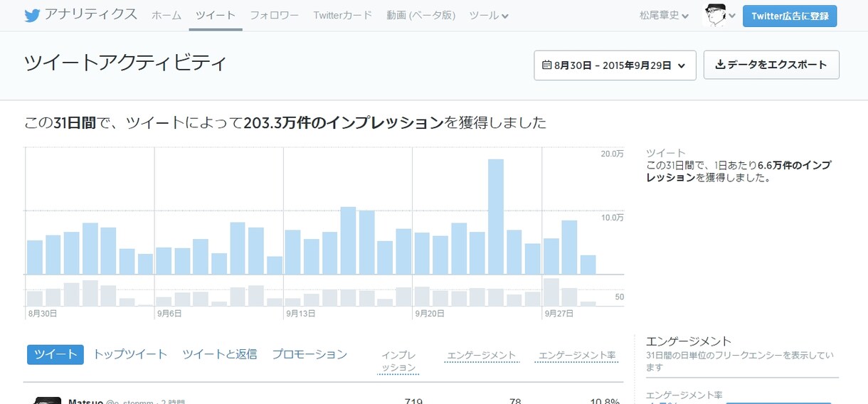Image resolution: width=868 pixels, height=404 pixels.
Task: Click the 9月20日 chart axis label
Action: [430, 313]
